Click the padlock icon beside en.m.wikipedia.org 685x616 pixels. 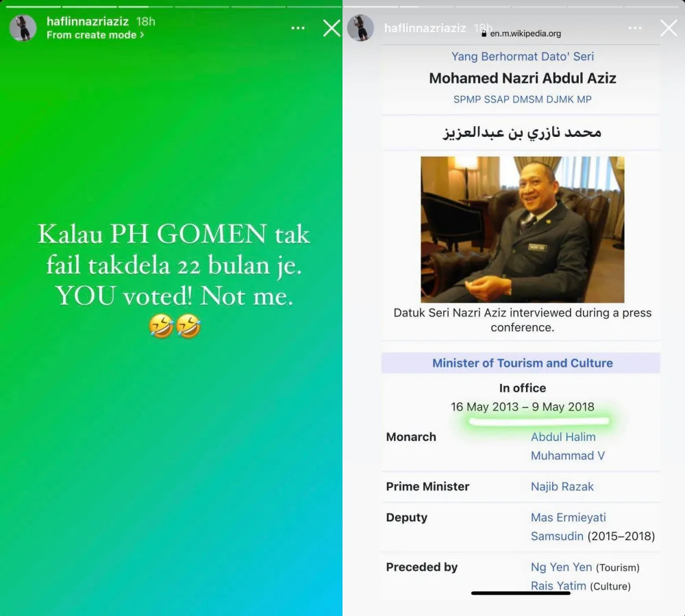484,34
